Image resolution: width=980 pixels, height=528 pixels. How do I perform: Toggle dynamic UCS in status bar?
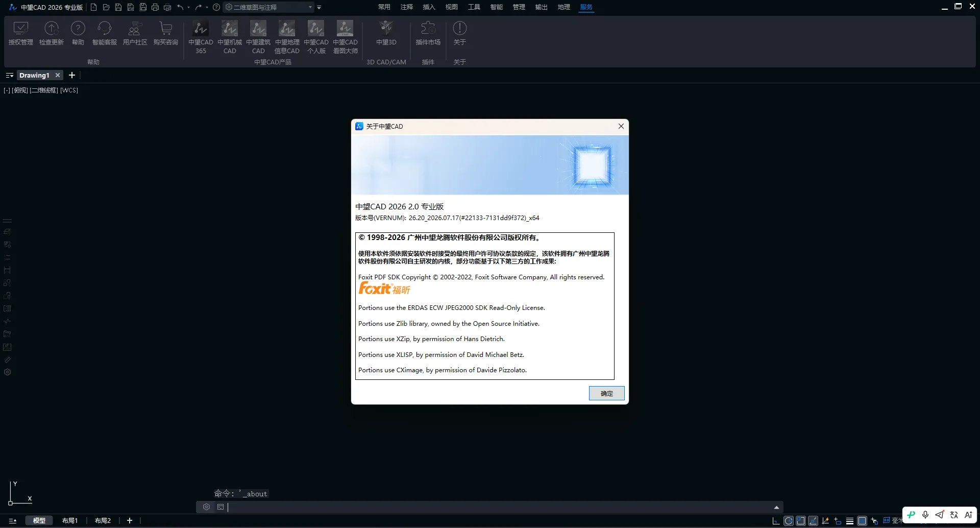tap(825, 521)
